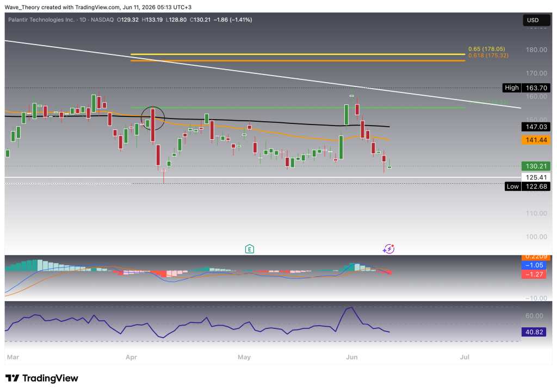The width and height of the screenshot is (557, 392).
Task: Click the RSI value 40.82 tag
Action: 534,332
